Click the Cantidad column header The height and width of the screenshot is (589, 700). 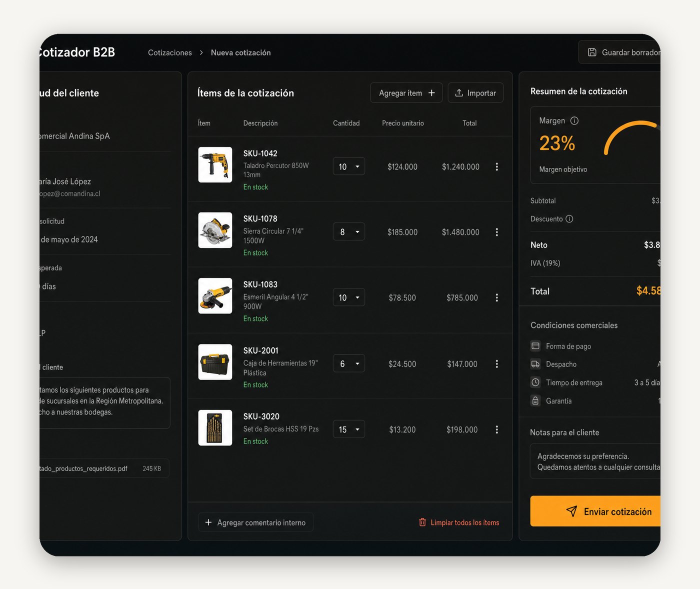point(346,123)
